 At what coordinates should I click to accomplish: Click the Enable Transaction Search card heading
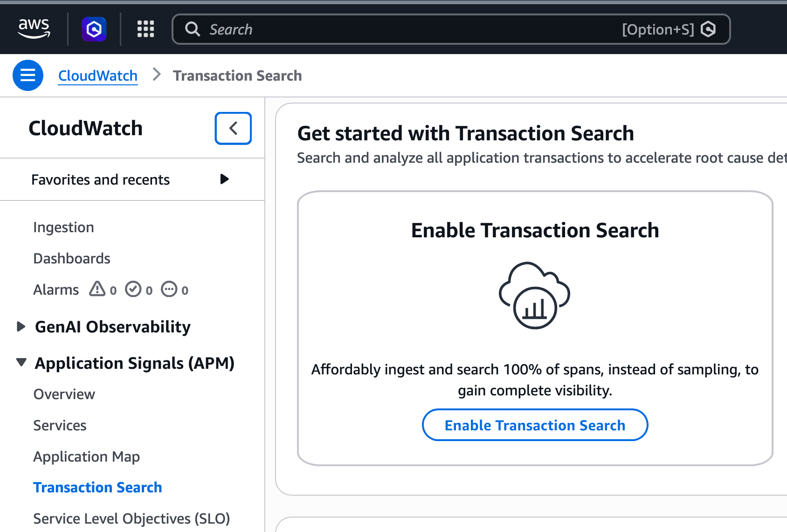tap(535, 230)
